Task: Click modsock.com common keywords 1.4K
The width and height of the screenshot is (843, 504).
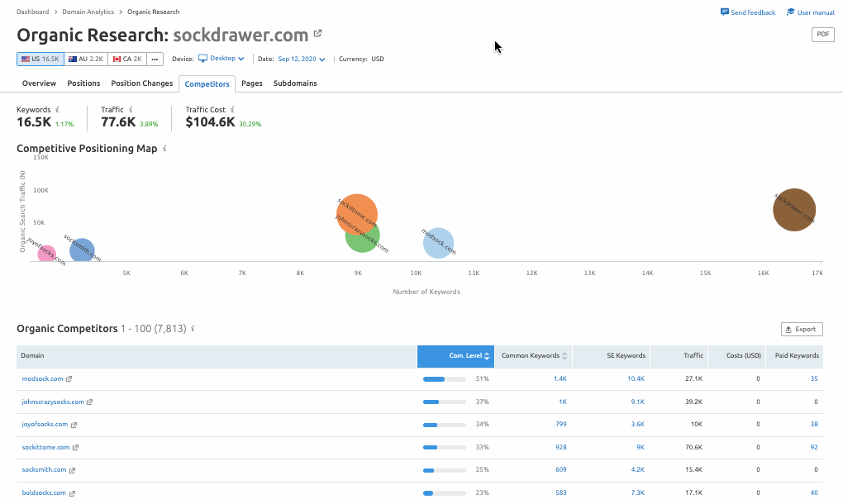Action: 560,378
